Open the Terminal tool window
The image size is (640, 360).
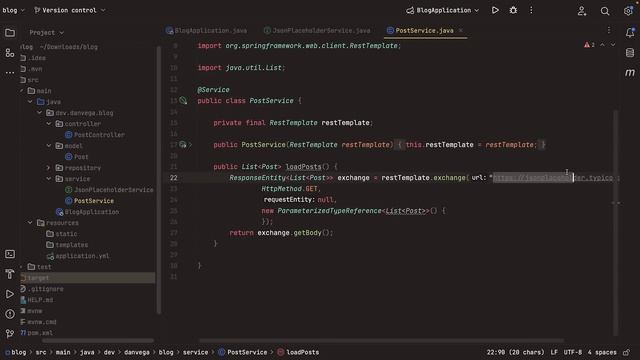click(x=10, y=254)
